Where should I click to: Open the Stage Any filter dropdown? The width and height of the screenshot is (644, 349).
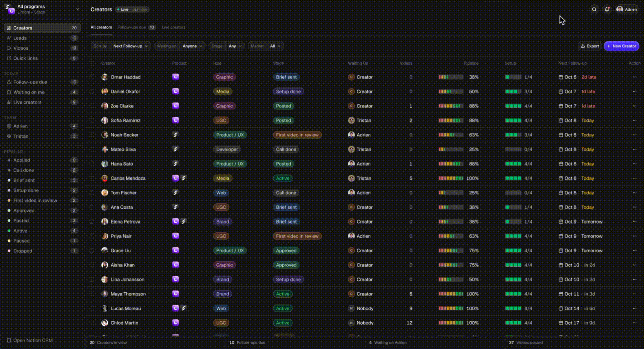click(227, 46)
